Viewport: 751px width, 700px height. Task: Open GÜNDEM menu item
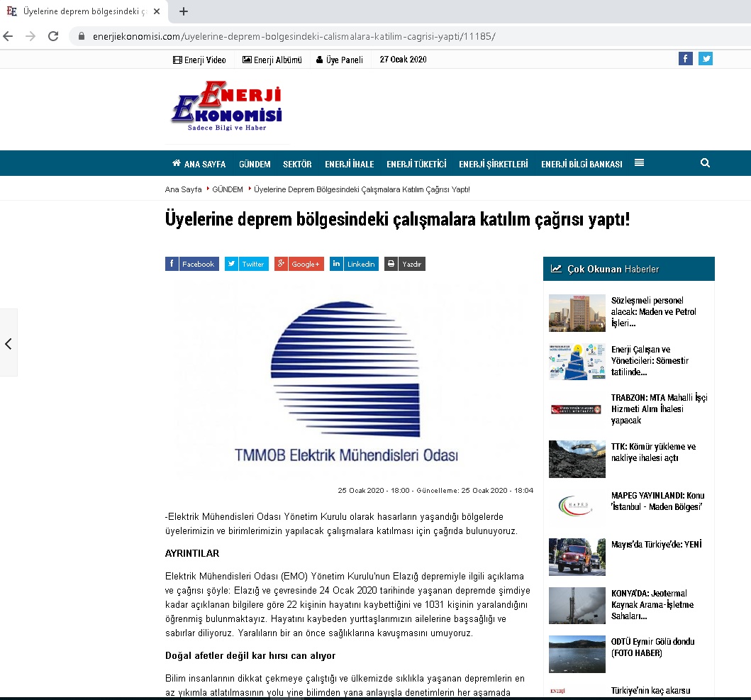(255, 164)
